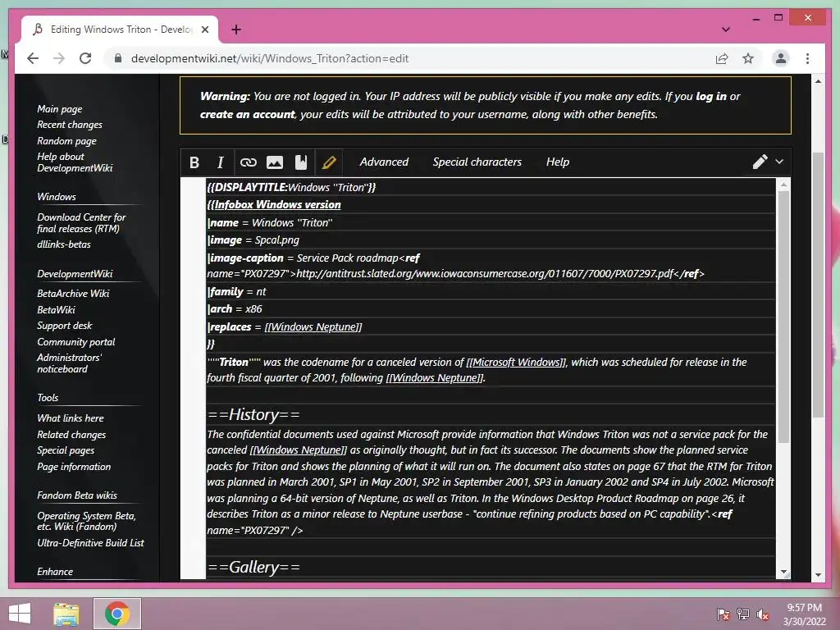
Task: Expand the tab search dropdown
Action: tap(725, 30)
